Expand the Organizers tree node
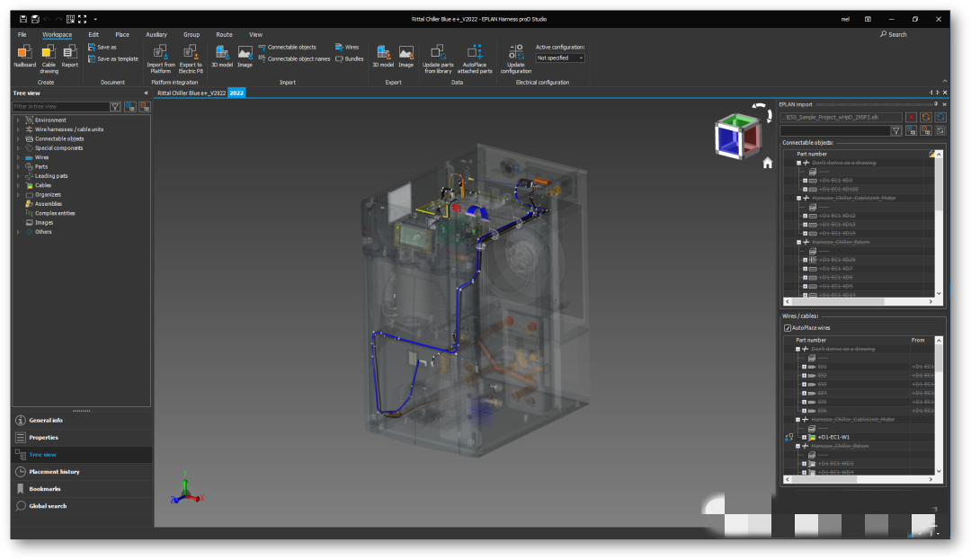The image size is (971, 560). coord(18,194)
